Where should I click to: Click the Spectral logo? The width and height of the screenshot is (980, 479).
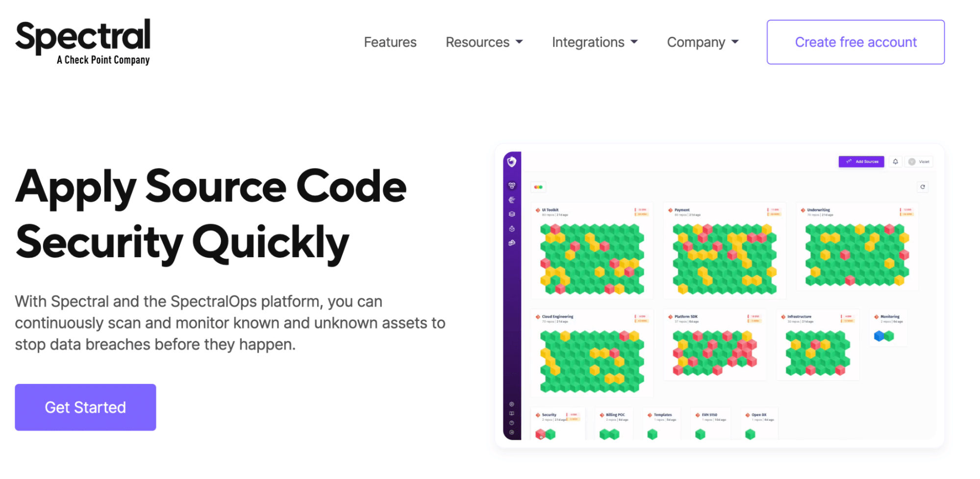point(83,42)
